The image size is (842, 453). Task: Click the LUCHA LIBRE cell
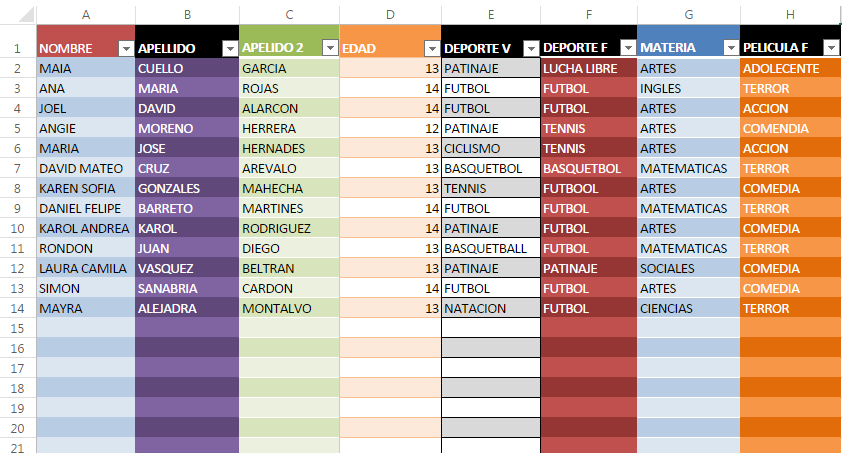588,69
